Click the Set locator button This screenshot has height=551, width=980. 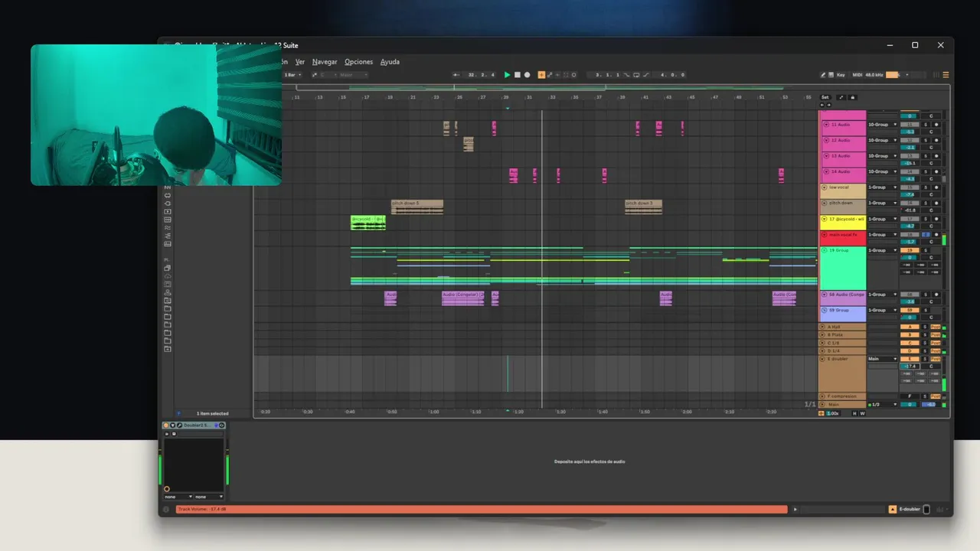pyautogui.click(x=825, y=97)
